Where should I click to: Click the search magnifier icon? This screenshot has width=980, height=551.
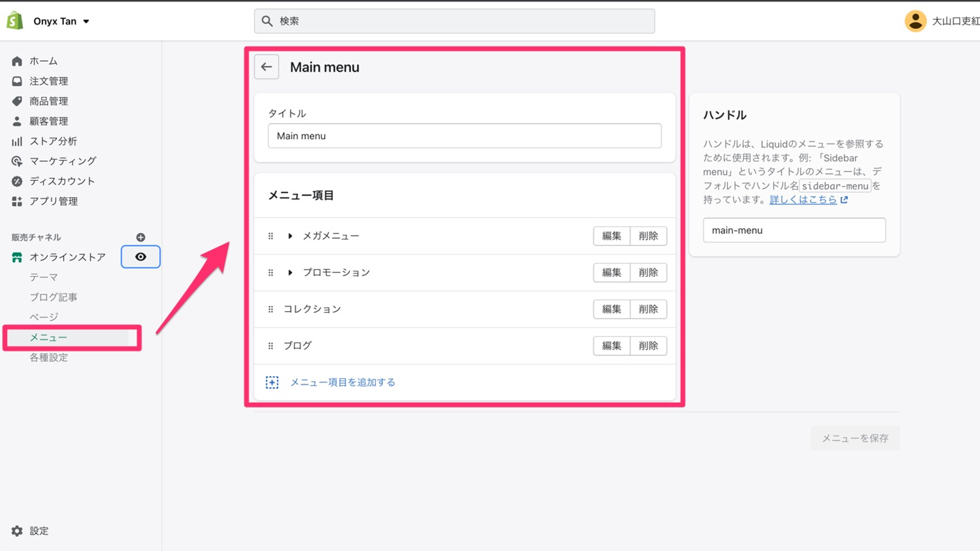pos(267,21)
